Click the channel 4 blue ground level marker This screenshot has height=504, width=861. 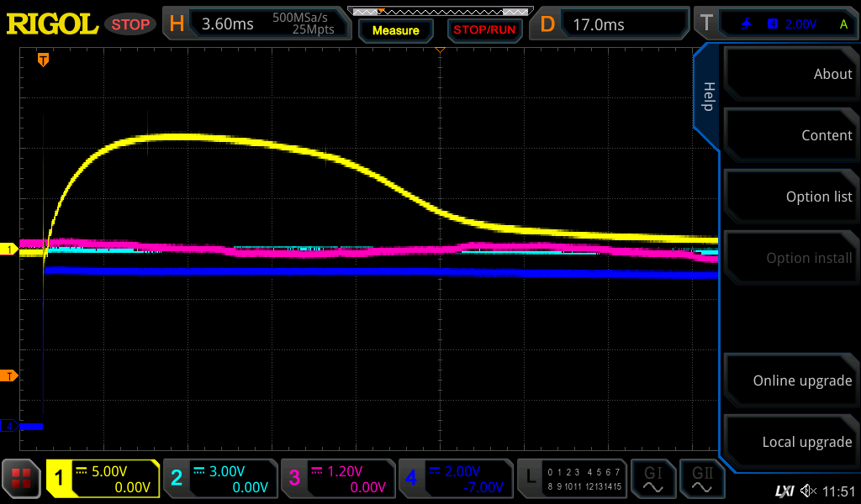11,426
